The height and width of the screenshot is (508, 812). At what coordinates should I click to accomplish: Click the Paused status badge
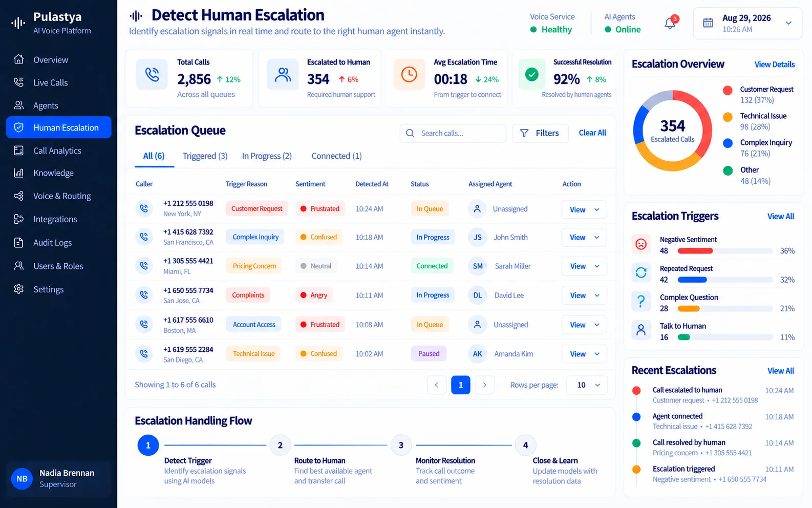point(429,354)
